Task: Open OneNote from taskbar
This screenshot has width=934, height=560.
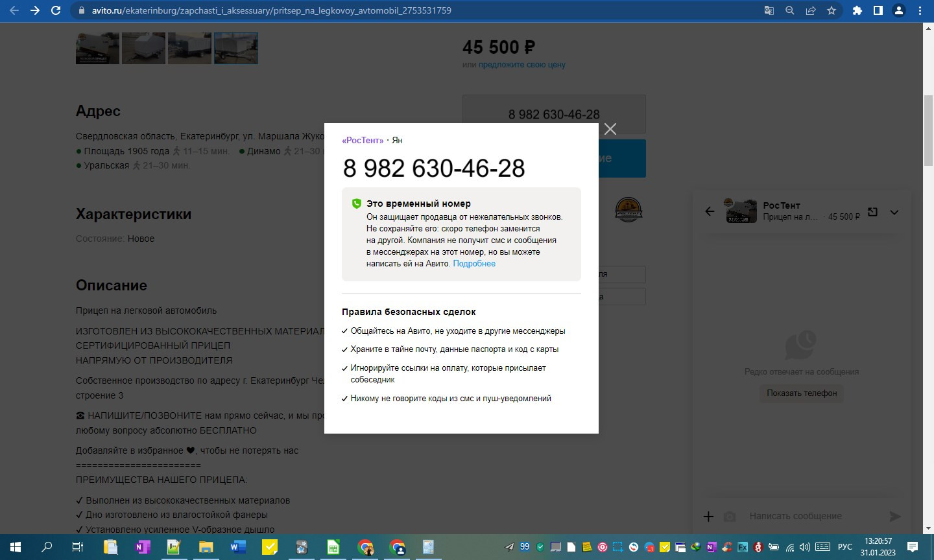Action: 142,547
